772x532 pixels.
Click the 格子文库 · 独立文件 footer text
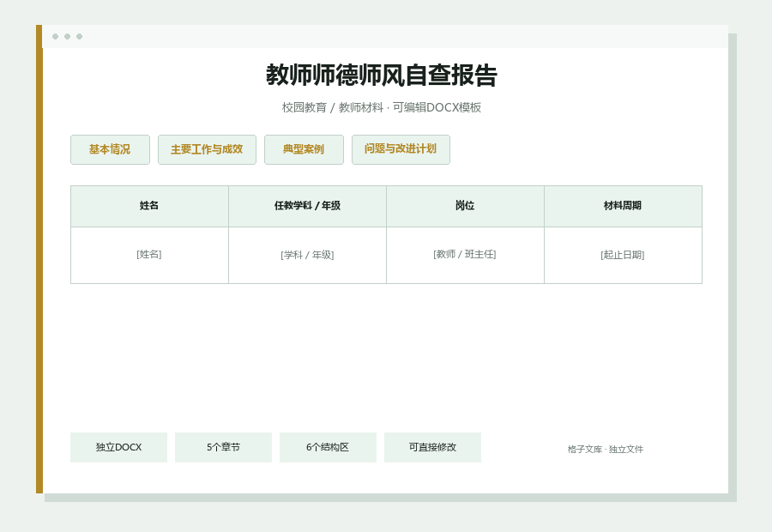pos(605,450)
